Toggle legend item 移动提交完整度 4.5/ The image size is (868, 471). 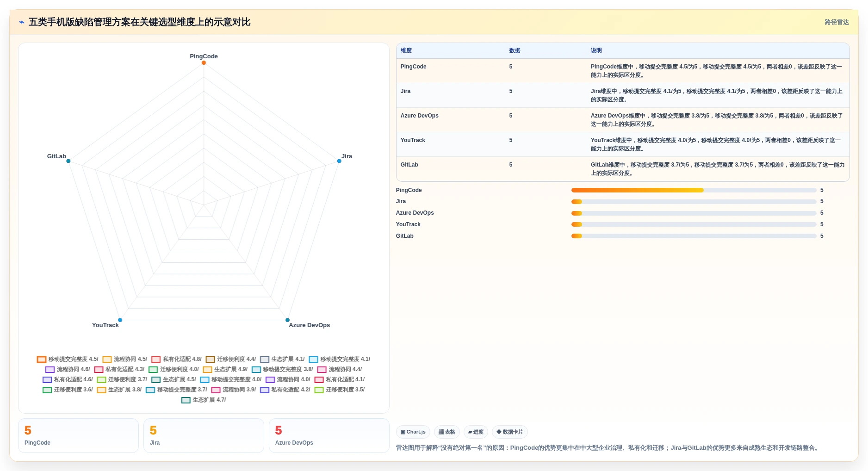click(68, 359)
